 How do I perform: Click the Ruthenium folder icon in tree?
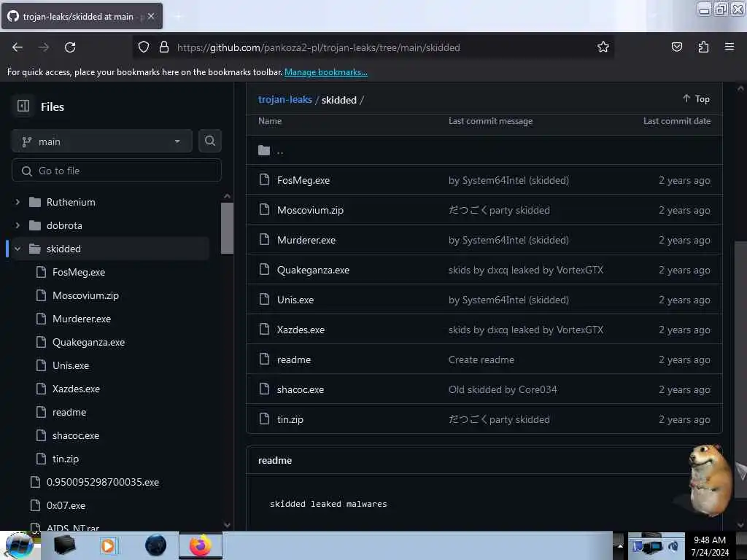pyautogui.click(x=35, y=202)
